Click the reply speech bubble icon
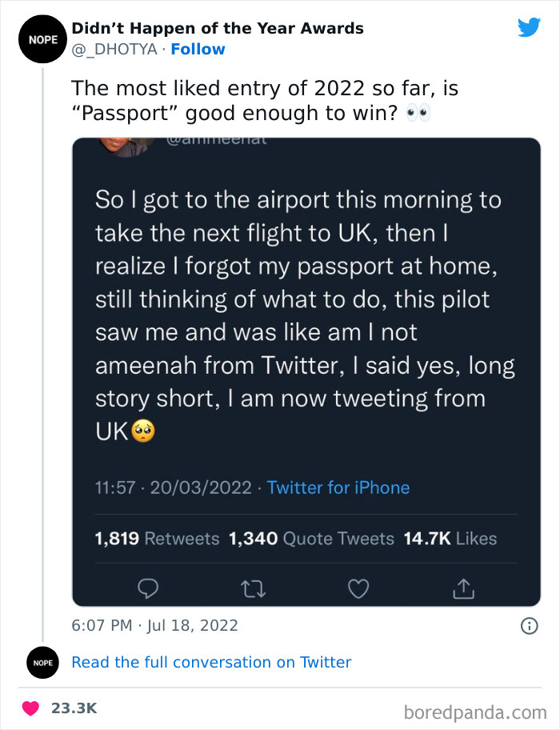Image resolution: width=560 pixels, height=730 pixels. click(147, 588)
